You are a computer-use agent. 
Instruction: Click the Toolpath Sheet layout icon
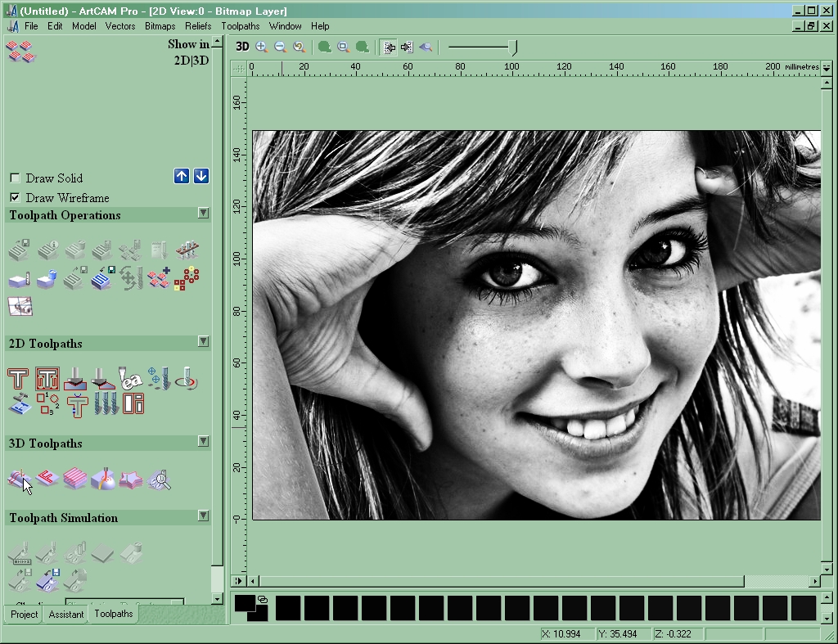click(x=20, y=307)
